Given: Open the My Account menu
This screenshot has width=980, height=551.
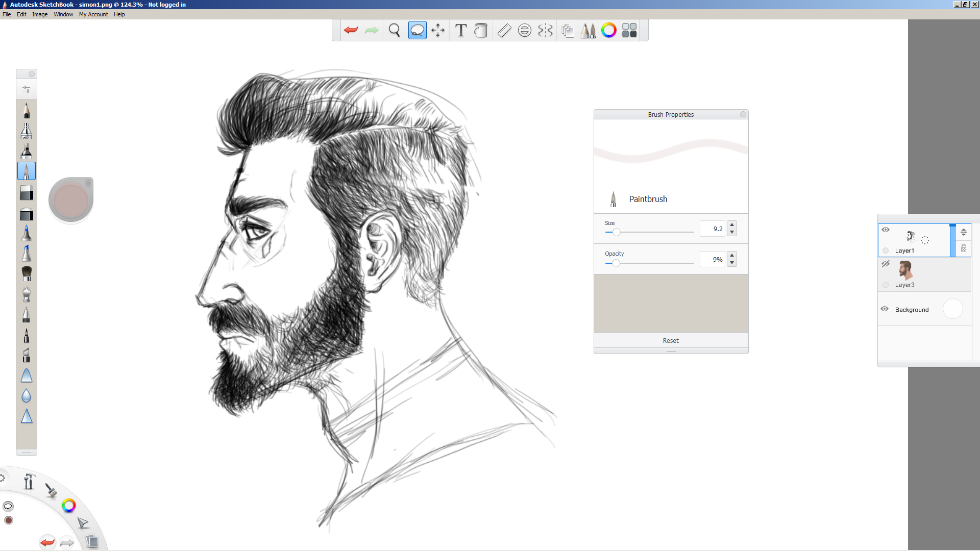Looking at the screenshot, I should click(93, 14).
